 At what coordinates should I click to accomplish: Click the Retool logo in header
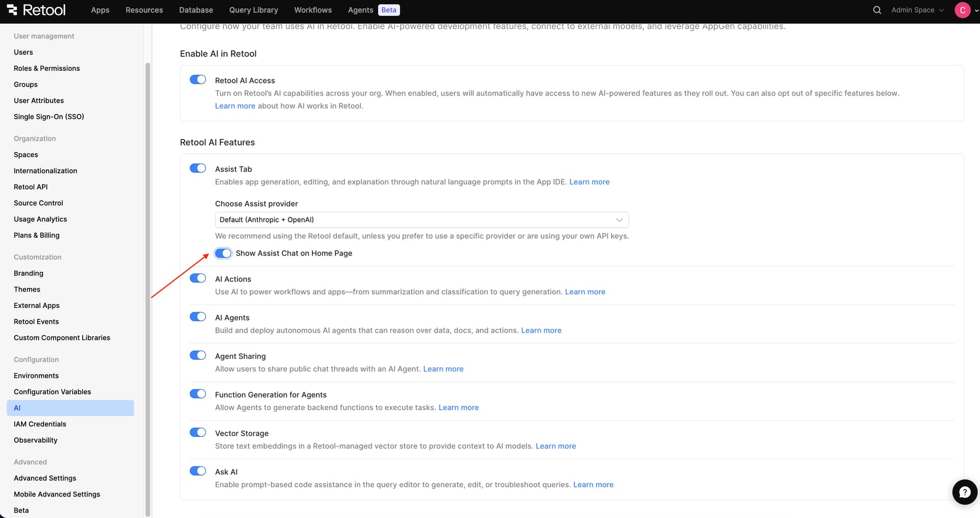[x=36, y=10]
